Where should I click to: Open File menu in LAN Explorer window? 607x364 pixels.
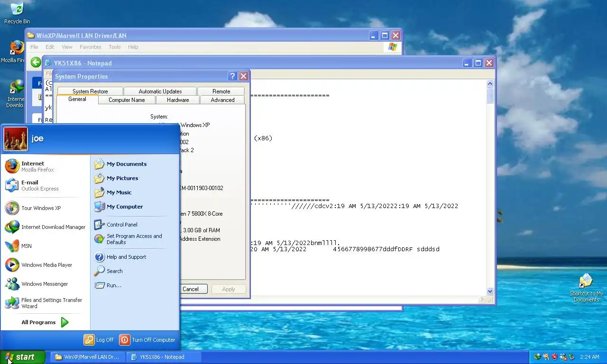[x=34, y=47]
